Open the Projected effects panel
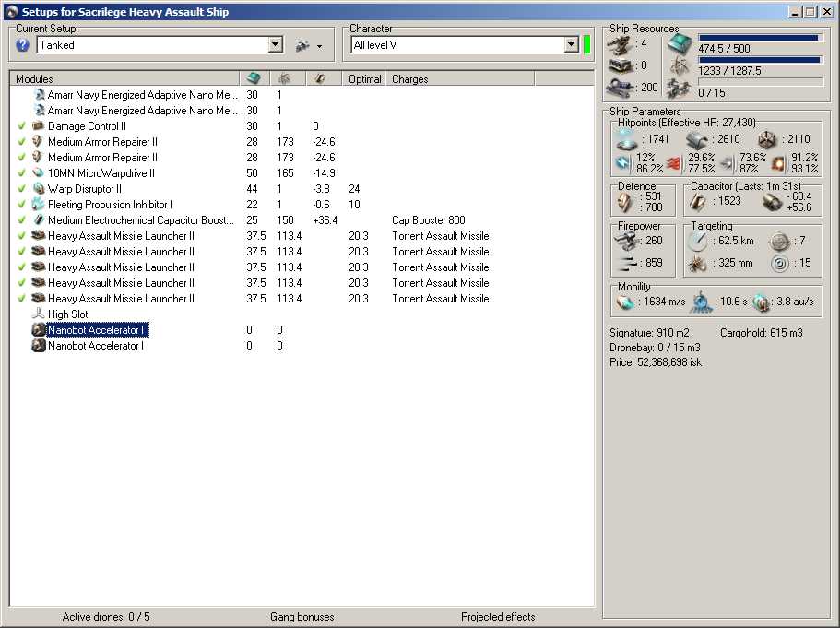Screen dimensions: 840x628 coord(498,617)
